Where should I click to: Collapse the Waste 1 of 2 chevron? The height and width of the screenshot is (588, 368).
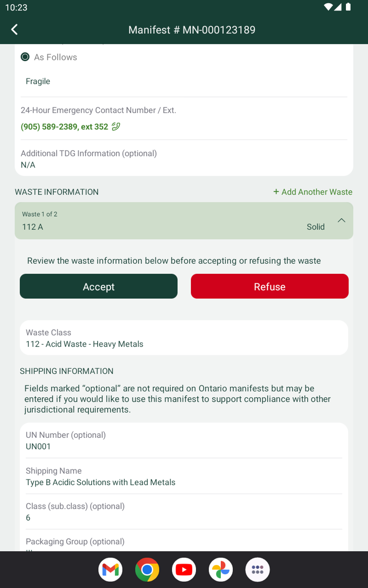[x=341, y=220]
